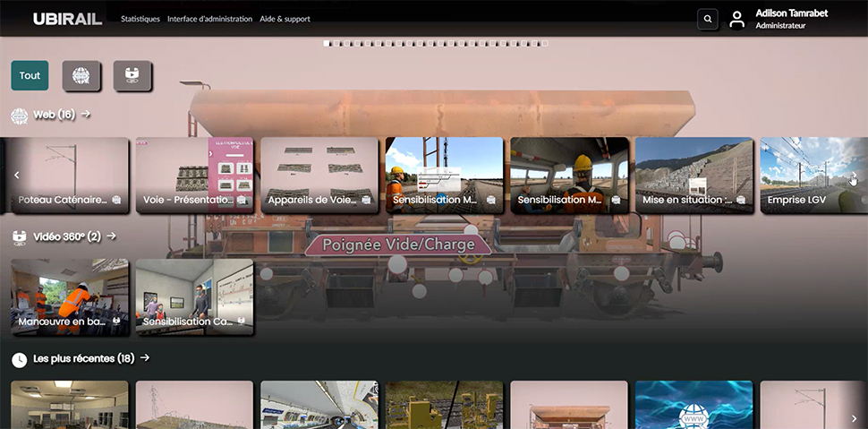Viewport: 868px width, 429px height.
Task: Click the headset icon beside Vidéo 360° (2)
Action: point(19,237)
